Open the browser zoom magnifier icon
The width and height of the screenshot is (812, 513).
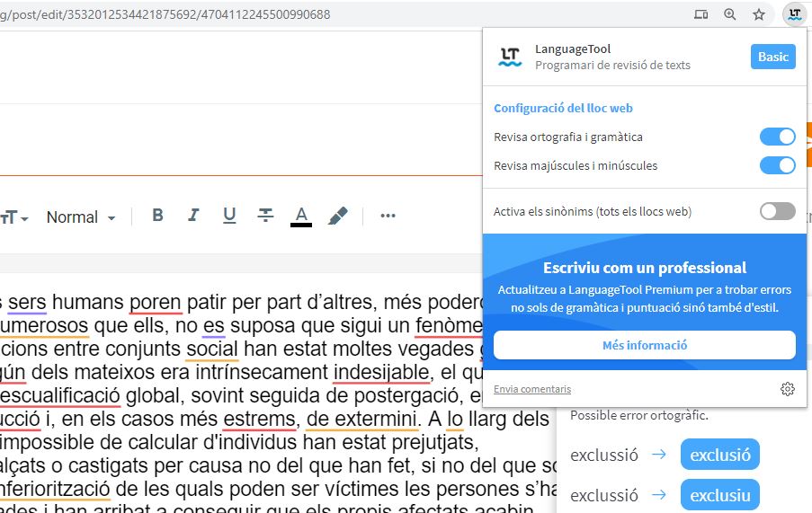tap(730, 14)
